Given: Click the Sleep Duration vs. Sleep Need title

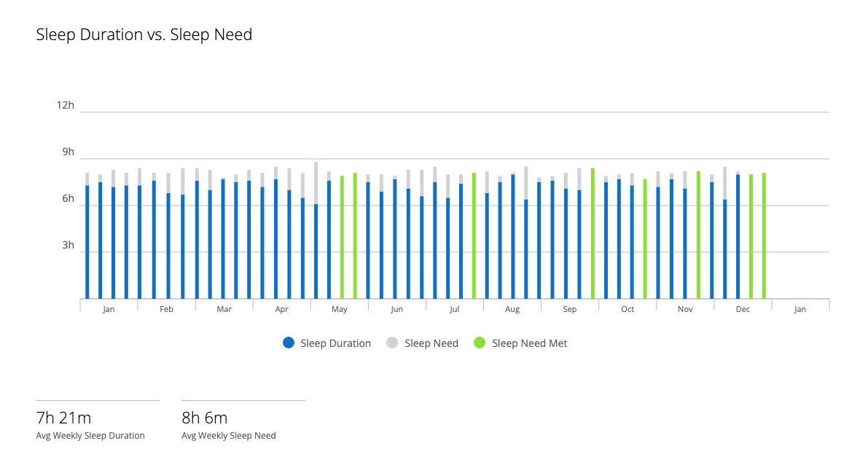Looking at the screenshot, I should tap(144, 35).
